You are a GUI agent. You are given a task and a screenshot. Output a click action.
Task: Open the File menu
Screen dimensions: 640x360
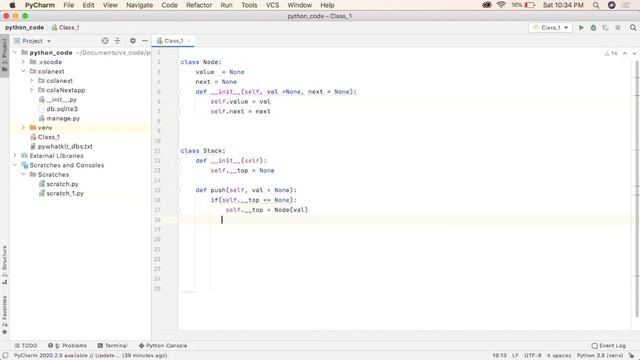[x=69, y=5]
